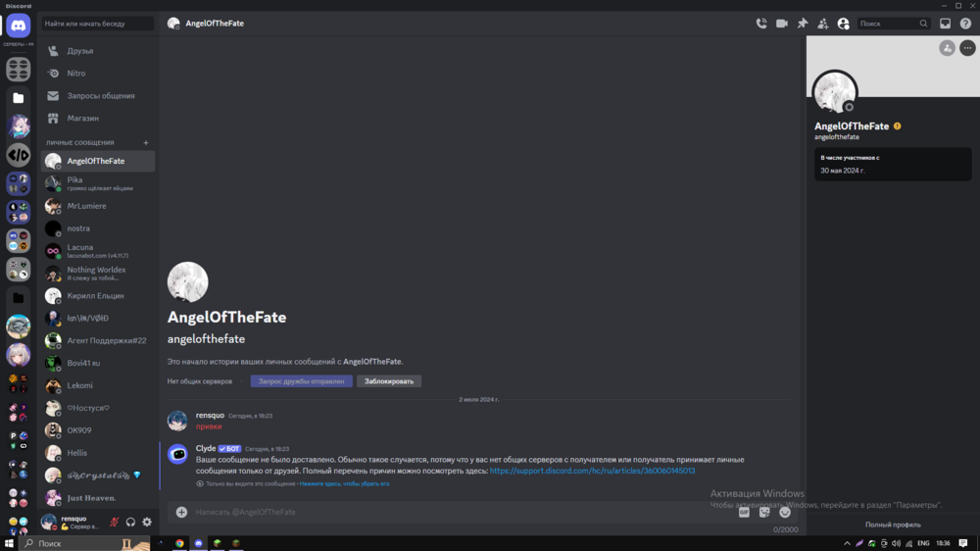Dismiss Clyde message via Нажмите здесь link
The image size is (980, 551).
pos(344,483)
